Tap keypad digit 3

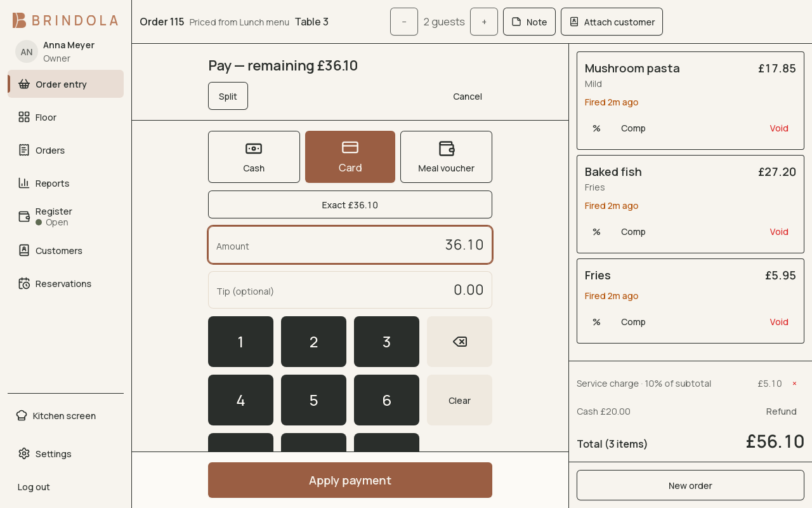(x=386, y=342)
